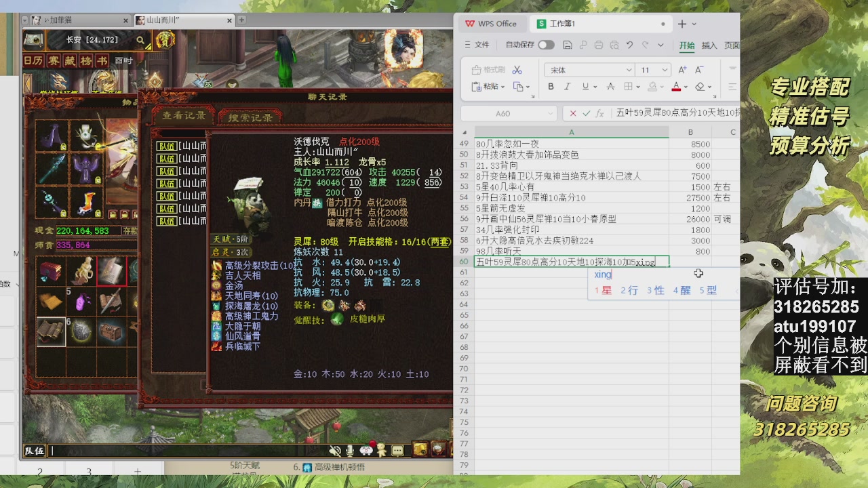Apply Bold formatting in WPS

[x=551, y=87]
